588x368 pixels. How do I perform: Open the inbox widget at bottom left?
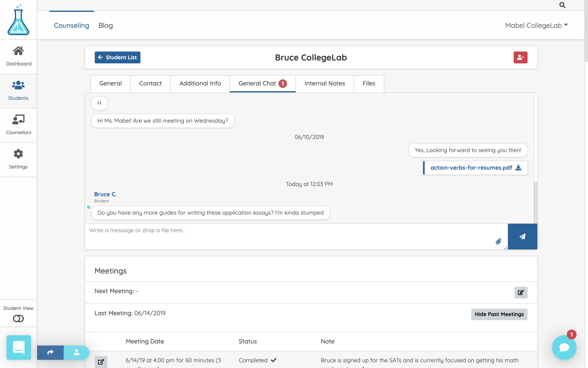19,347
